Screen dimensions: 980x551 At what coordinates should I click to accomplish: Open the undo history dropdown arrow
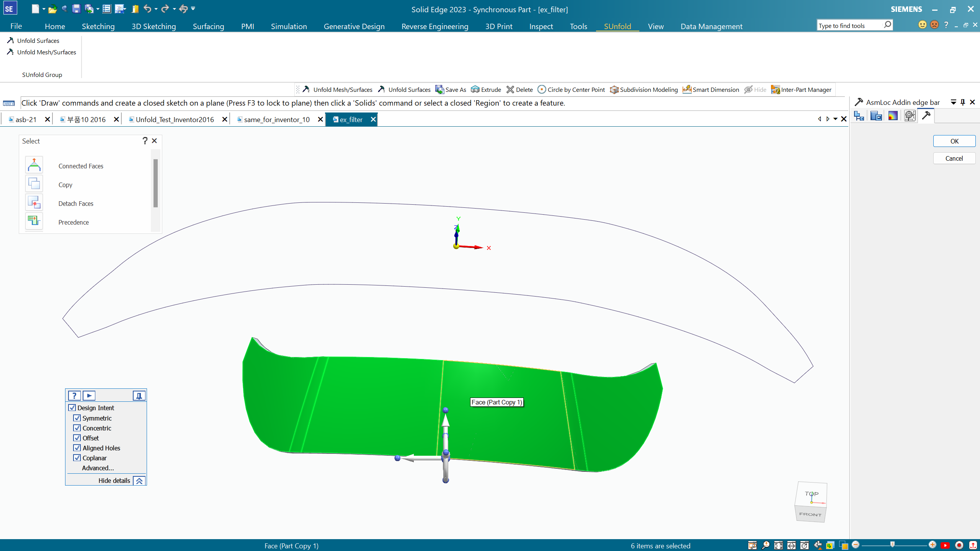click(156, 9)
